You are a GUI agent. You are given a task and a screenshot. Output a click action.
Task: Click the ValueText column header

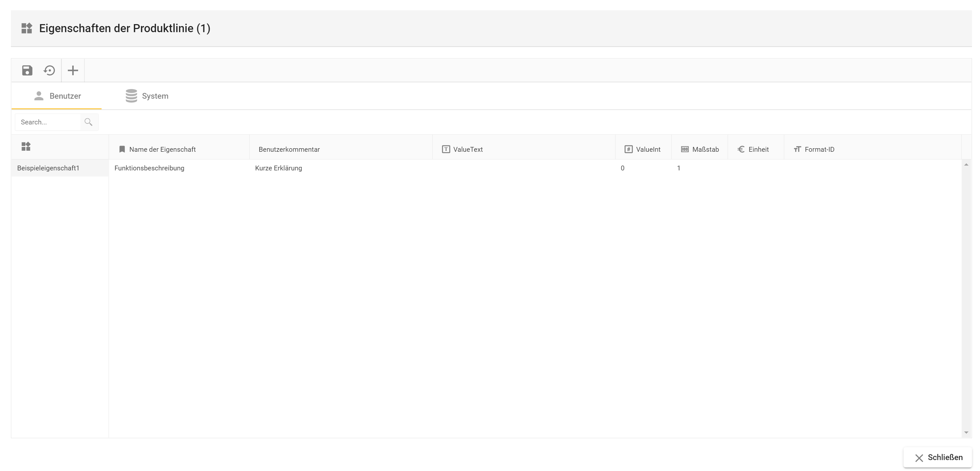tap(468, 149)
